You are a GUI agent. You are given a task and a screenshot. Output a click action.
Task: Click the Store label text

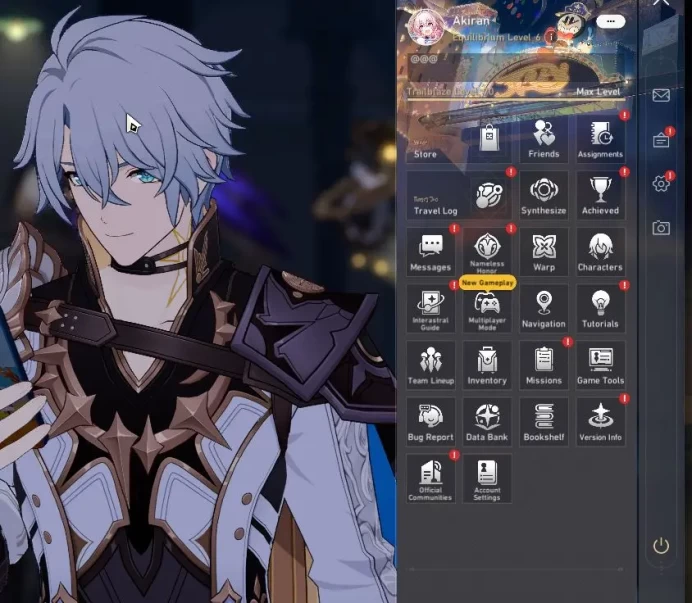[425, 155]
